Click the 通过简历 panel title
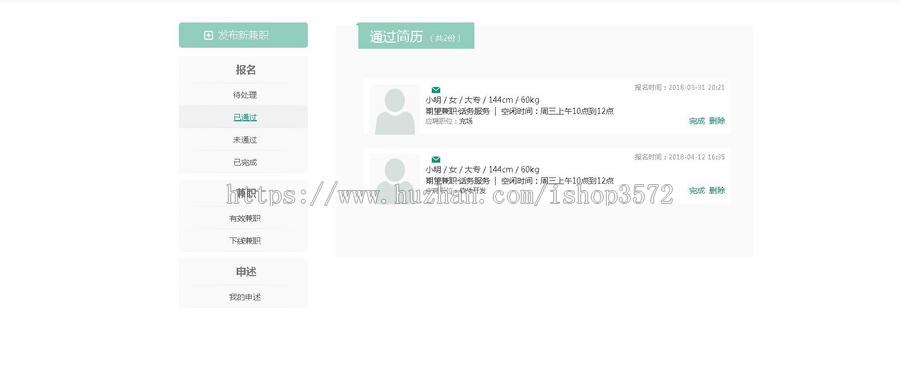Image resolution: width=900 pixels, height=384 pixels. point(396,37)
